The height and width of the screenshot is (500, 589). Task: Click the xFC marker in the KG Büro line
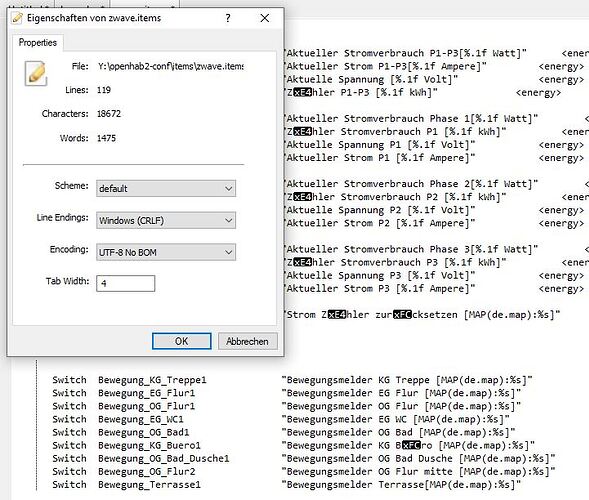click(x=411, y=445)
